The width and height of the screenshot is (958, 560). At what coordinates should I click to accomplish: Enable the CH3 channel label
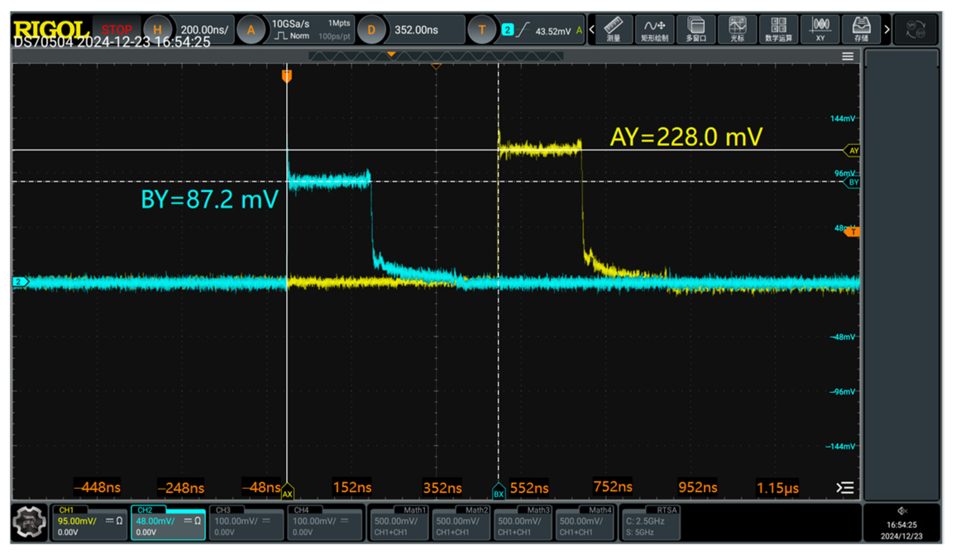(223, 510)
